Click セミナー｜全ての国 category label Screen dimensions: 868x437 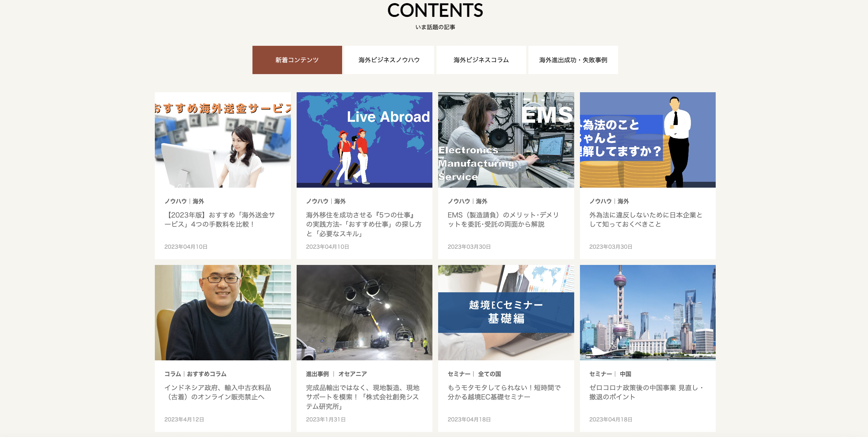coord(474,374)
